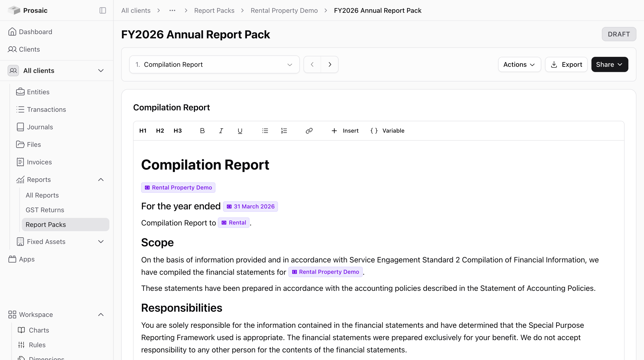Open Charts under Workspace
The width and height of the screenshot is (644, 360).
click(x=39, y=330)
